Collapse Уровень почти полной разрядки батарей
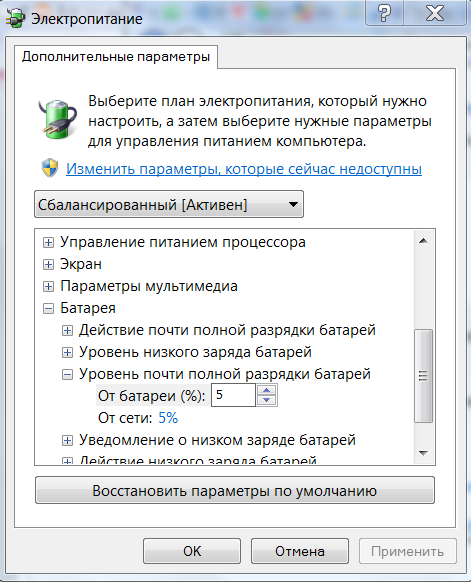 coord(67,375)
